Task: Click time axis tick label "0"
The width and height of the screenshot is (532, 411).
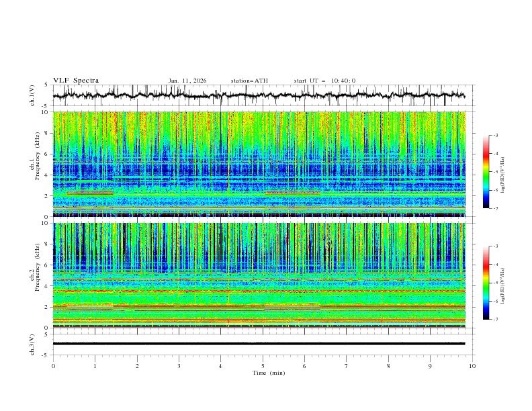Action: pos(53,366)
